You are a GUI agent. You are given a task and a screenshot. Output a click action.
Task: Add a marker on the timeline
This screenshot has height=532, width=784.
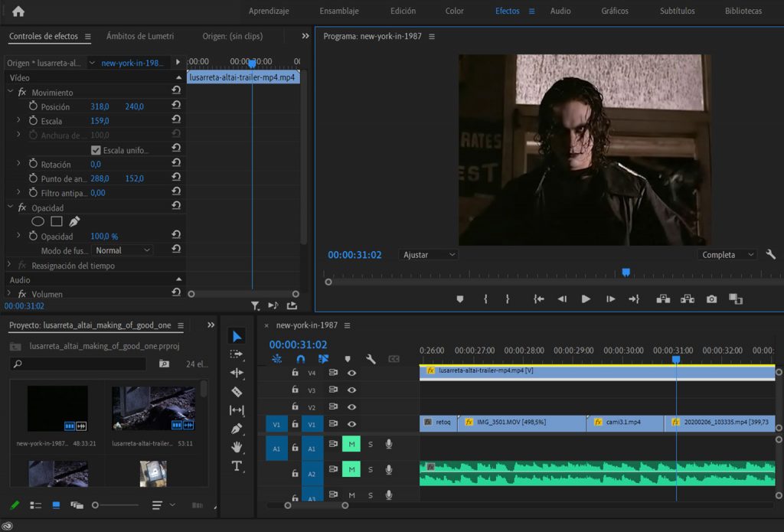[x=348, y=359]
